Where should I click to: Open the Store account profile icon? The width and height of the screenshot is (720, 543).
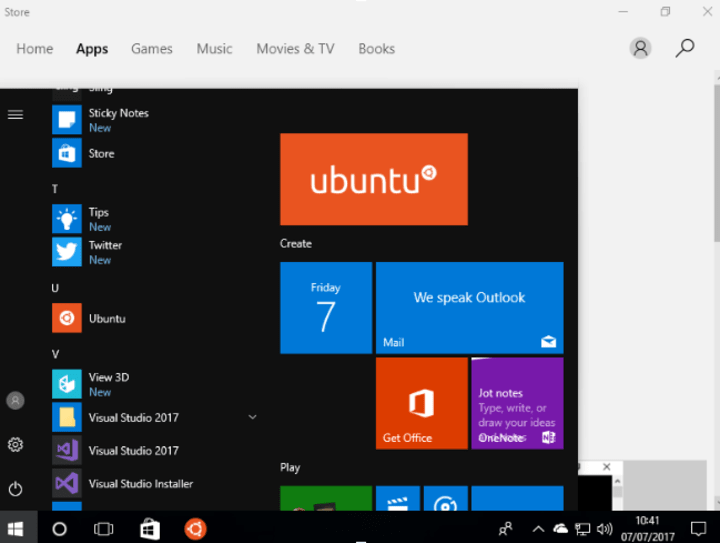pos(640,48)
